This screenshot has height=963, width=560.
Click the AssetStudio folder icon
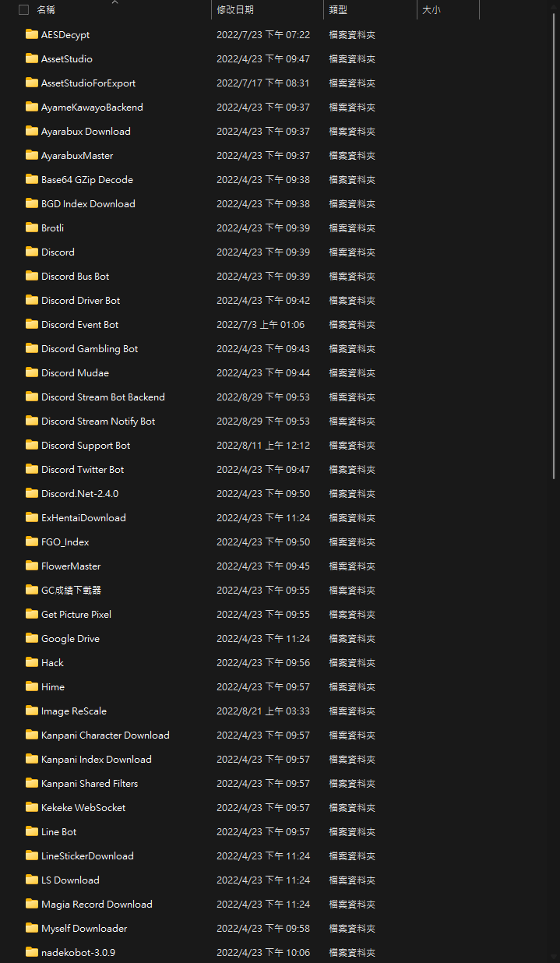pos(31,58)
